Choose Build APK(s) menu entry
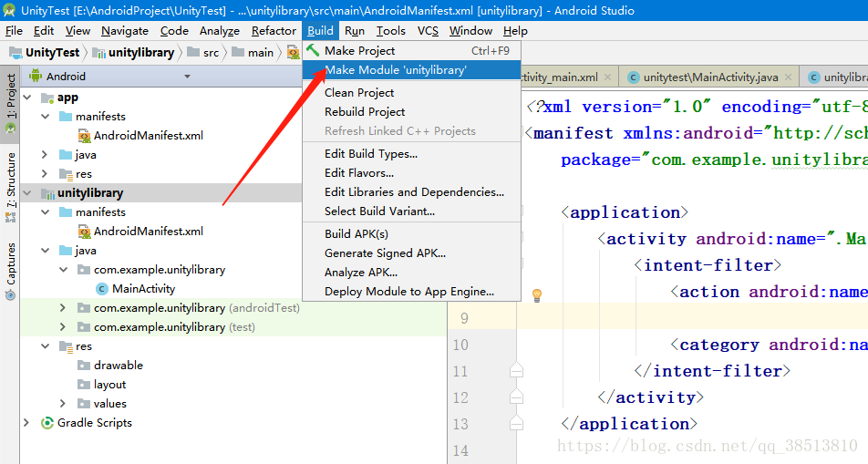The image size is (868, 464). point(411,234)
